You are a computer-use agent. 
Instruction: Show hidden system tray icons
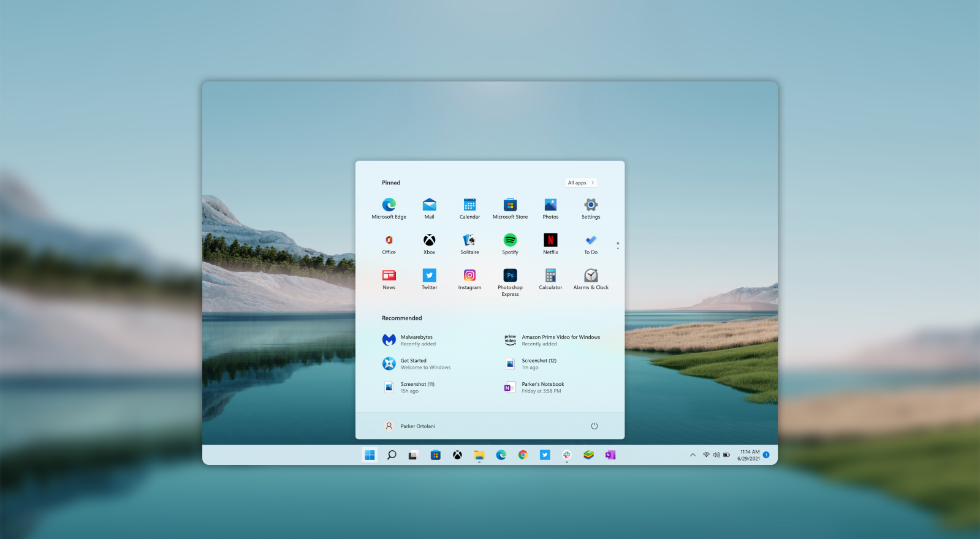[693, 455]
